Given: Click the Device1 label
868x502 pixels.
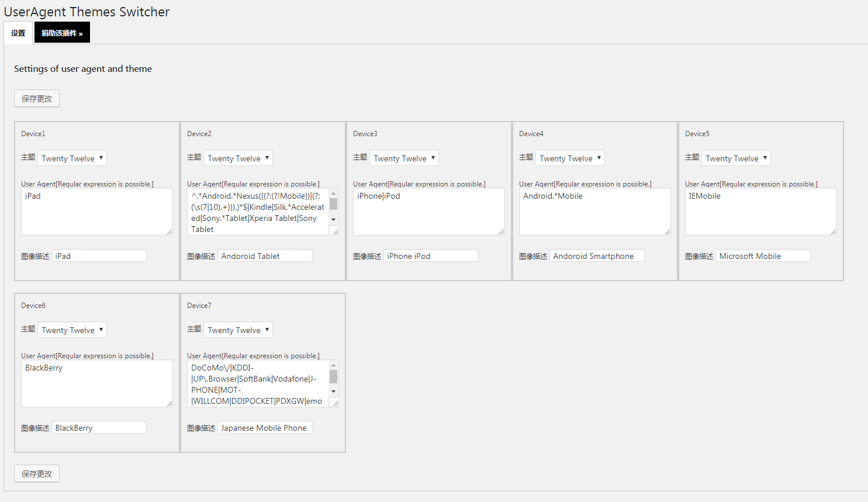Looking at the screenshot, I should pyautogui.click(x=33, y=134).
